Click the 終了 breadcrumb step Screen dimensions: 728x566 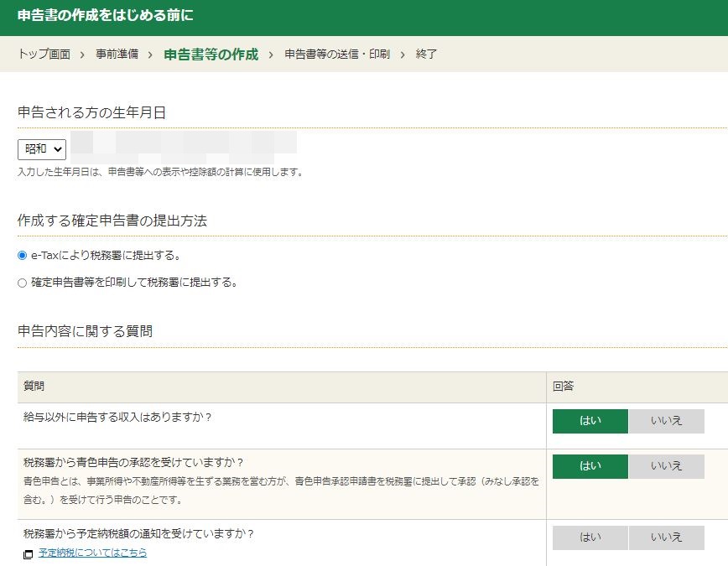(426, 55)
